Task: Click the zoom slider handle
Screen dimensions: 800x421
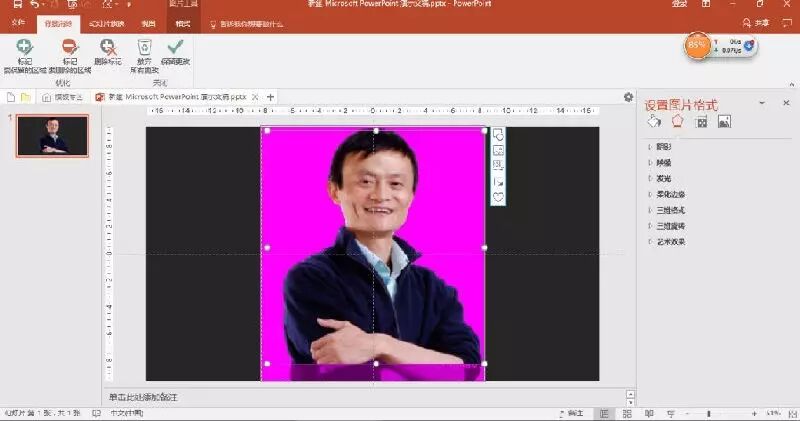Action: point(709,413)
